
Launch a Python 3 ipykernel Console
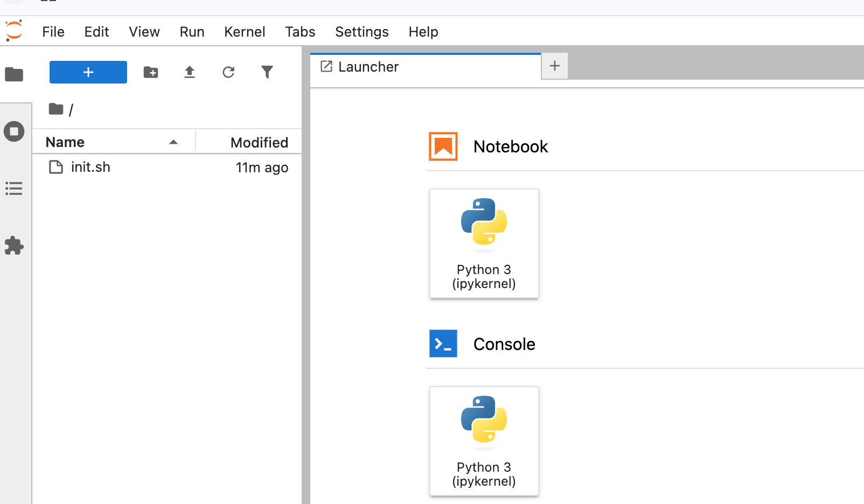click(x=484, y=441)
